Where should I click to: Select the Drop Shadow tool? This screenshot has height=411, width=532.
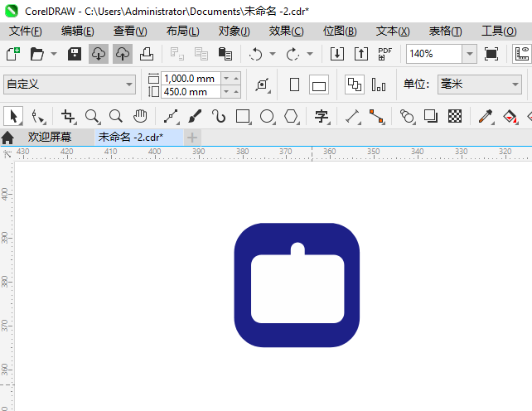click(x=431, y=116)
